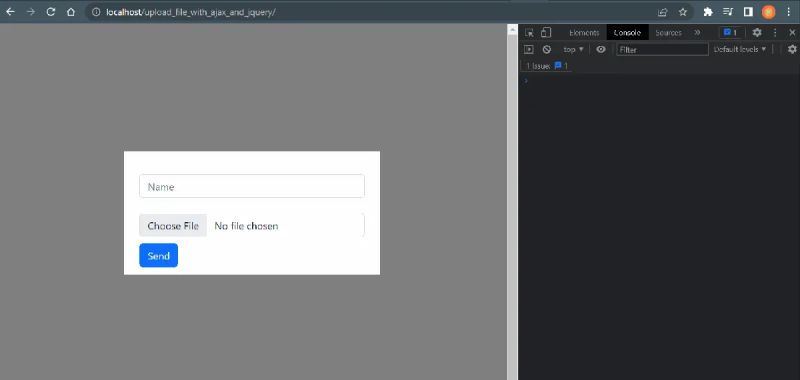Image resolution: width=800 pixels, height=380 pixels.
Task: Open the 'top' JavaScript context dropdown
Action: (573, 49)
